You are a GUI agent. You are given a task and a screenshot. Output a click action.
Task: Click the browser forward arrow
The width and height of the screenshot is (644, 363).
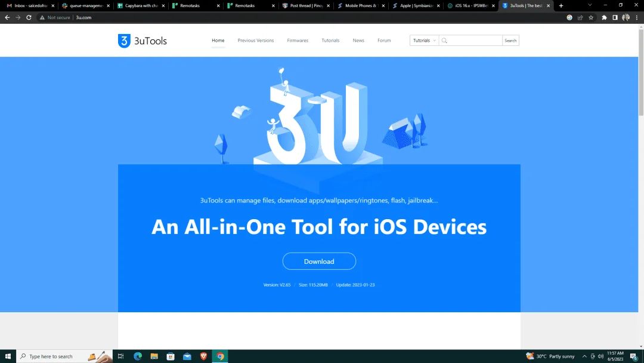pos(18,17)
